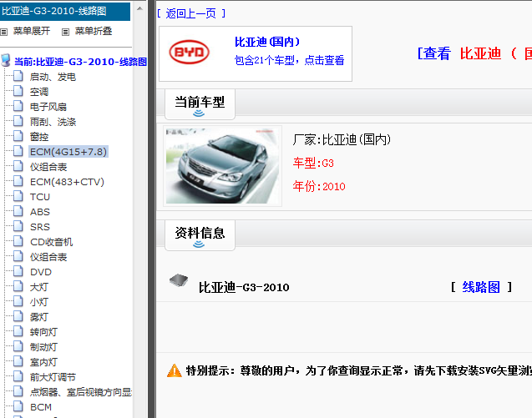Select 雾灯 in tree
This screenshot has width=532, height=418.
(39, 317)
